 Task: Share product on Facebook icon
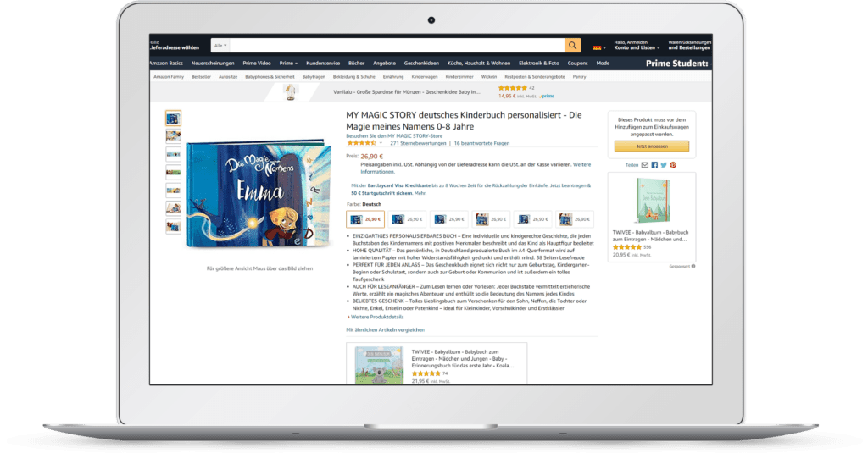(x=654, y=165)
